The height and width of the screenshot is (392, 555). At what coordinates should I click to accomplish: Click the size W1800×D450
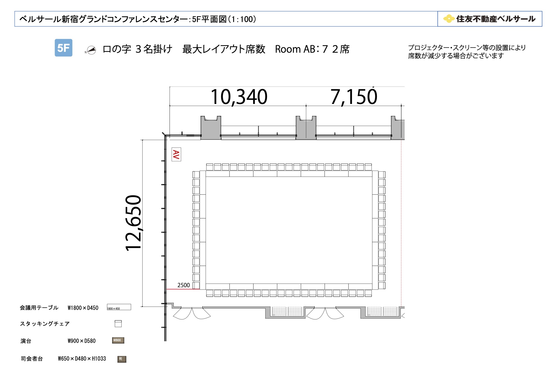[x=83, y=308]
